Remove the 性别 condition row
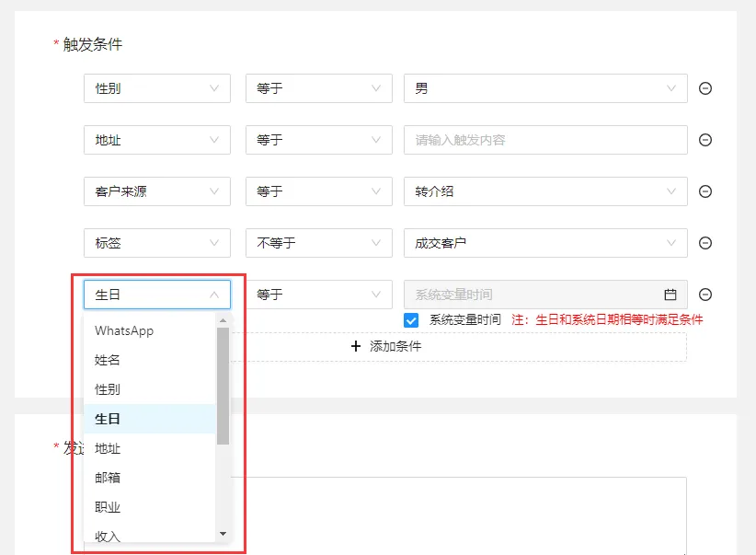Image resolution: width=756 pixels, height=555 pixels. pyautogui.click(x=704, y=88)
